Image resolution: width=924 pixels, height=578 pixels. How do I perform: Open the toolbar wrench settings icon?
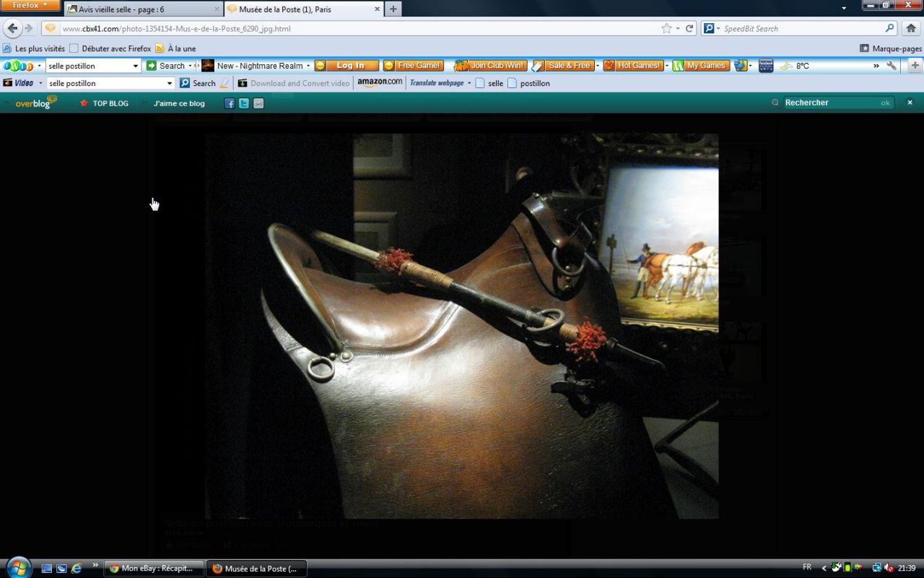coord(892,66)
